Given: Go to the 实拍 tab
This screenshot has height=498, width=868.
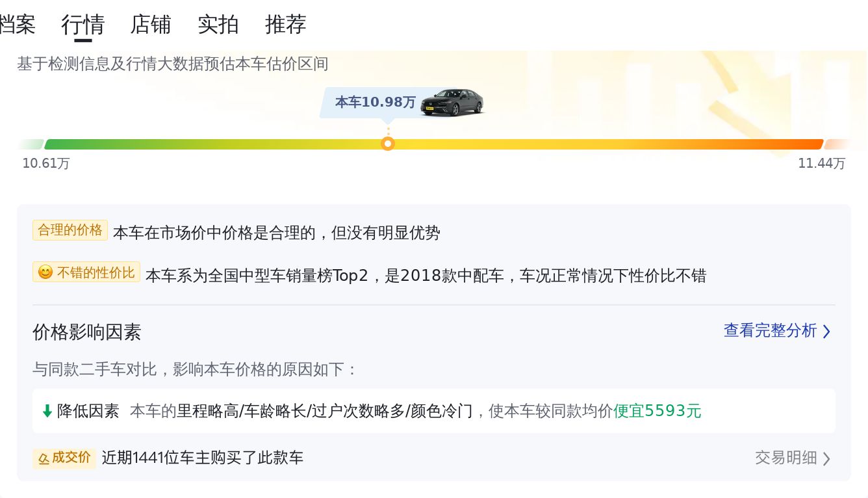Looking at the screenshot, I should pos(218,25).
